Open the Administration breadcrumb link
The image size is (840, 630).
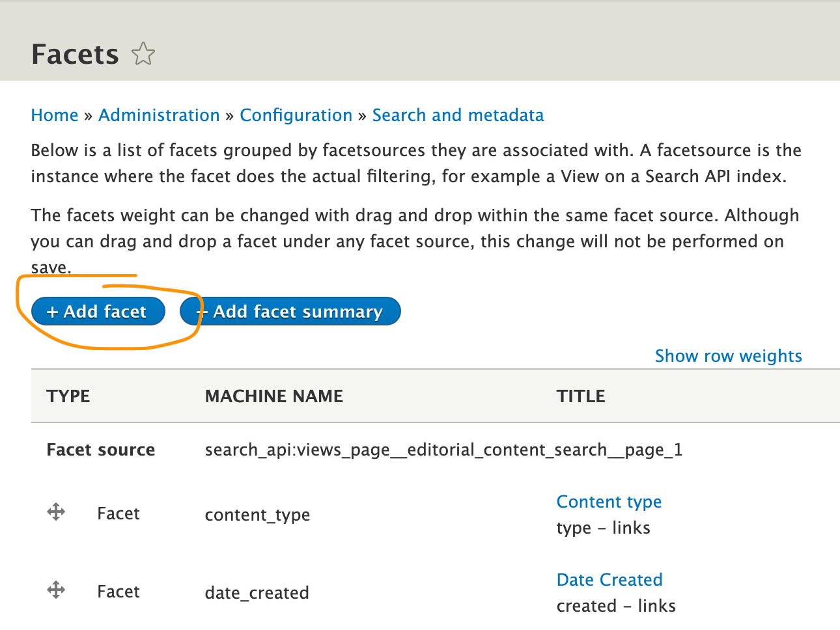(x=159, y=115)
